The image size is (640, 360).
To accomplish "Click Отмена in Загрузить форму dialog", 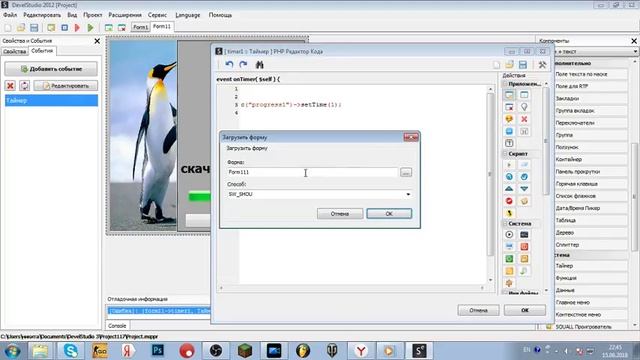I will click(340, 213).
